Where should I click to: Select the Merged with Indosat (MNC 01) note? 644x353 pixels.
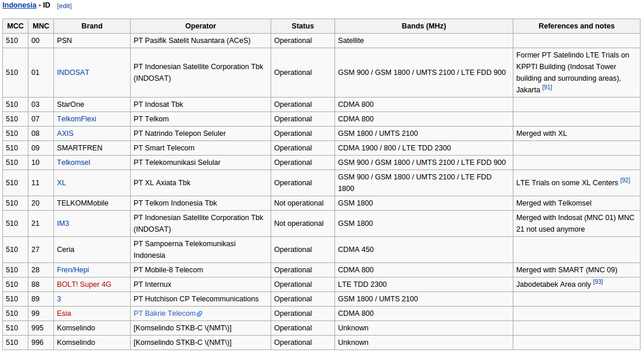(x=577, y=224)
